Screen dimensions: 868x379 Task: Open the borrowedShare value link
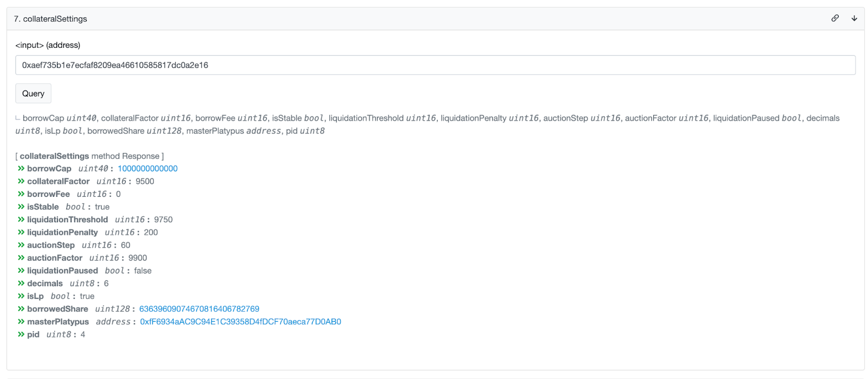click(199, 309)
